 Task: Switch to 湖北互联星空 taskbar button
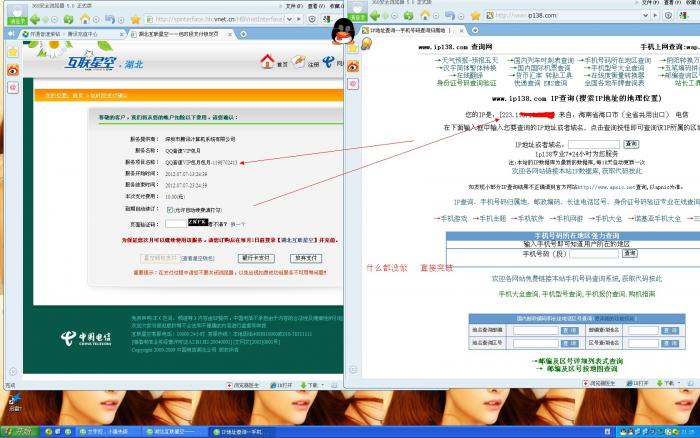174,432
